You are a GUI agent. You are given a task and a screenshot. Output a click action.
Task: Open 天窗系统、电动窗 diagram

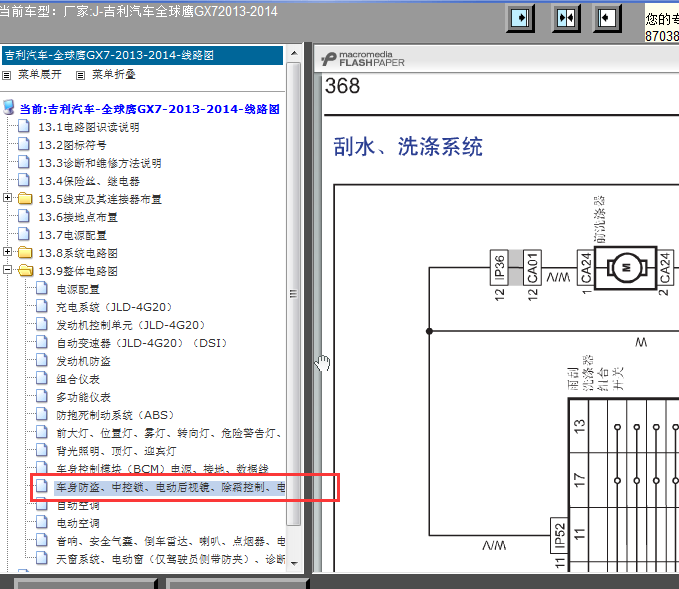(x=171, y=560)
